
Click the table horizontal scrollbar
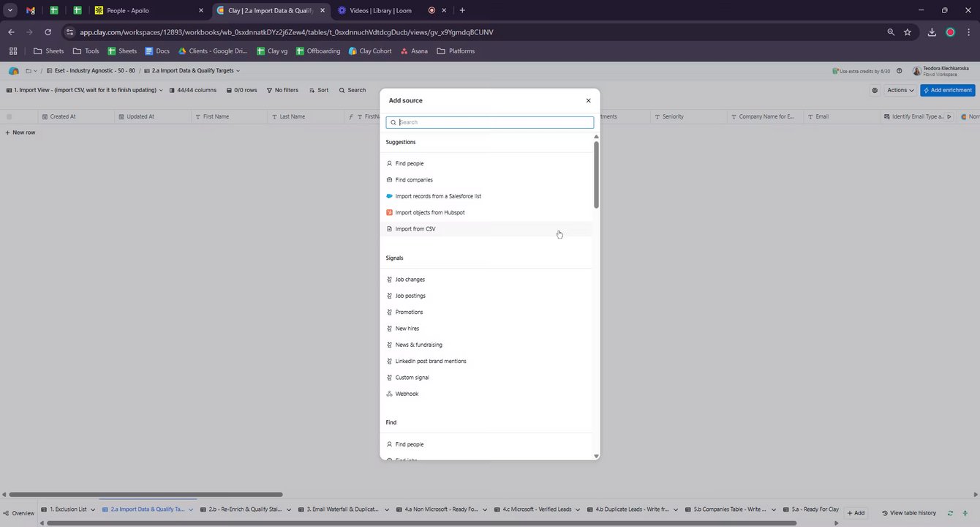(x=146, y=495)
